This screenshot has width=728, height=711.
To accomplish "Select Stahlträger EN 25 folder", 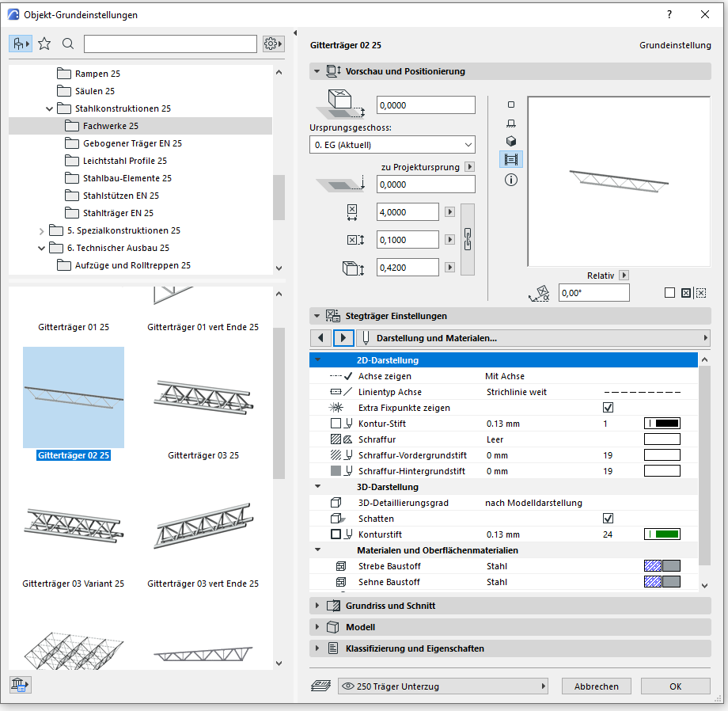I will 118,213.
